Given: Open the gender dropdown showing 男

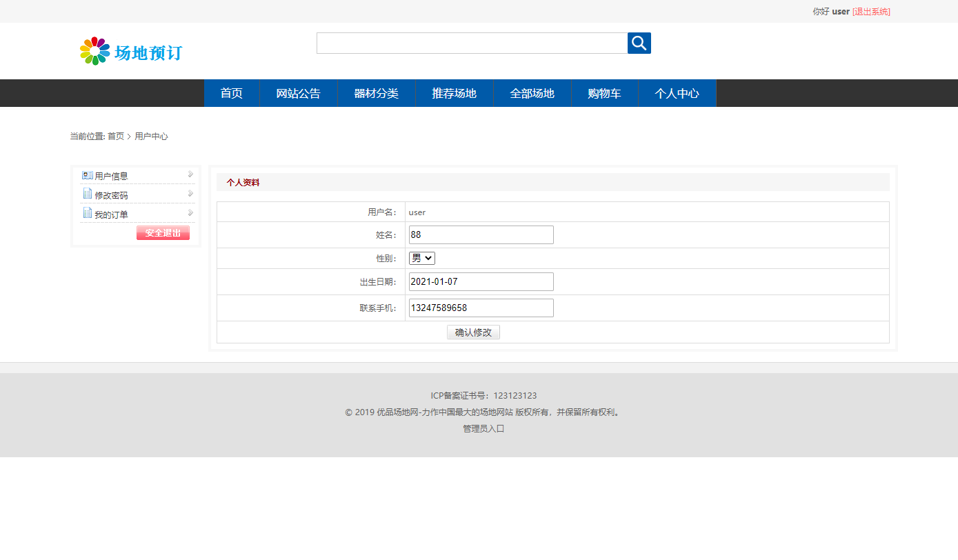Looking at the screenshot, I should coord(421,257).
